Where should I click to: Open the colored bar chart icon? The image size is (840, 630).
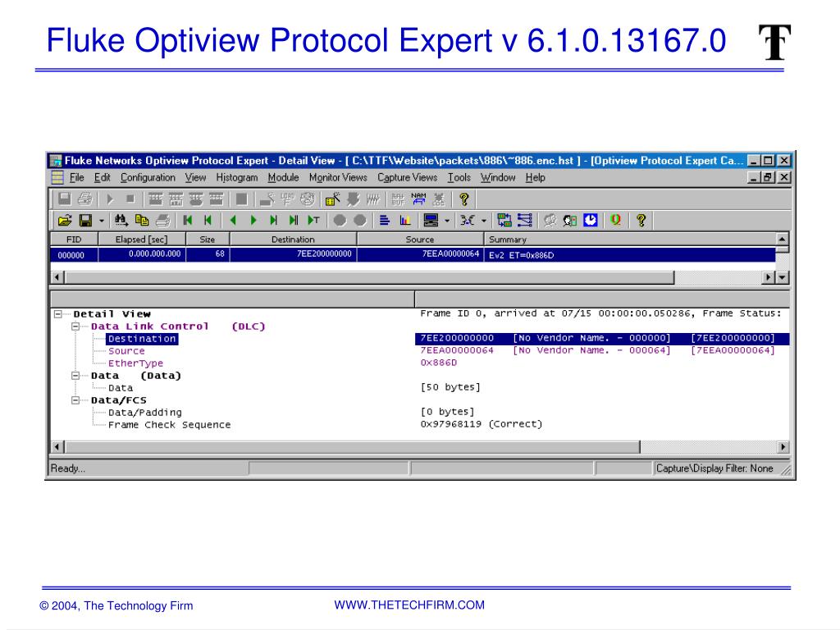(405, 220)
